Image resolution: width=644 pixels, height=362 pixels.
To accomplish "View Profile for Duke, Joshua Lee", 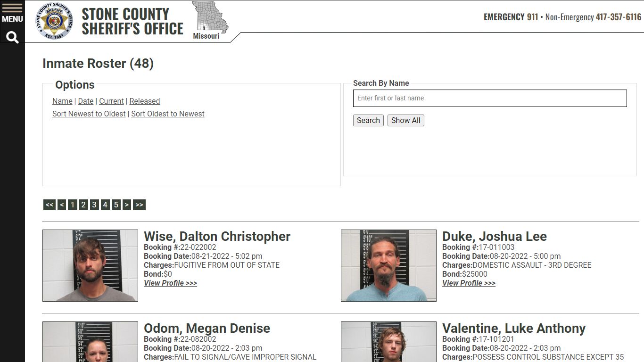I will pyautogui.click(x=469, y=283).
